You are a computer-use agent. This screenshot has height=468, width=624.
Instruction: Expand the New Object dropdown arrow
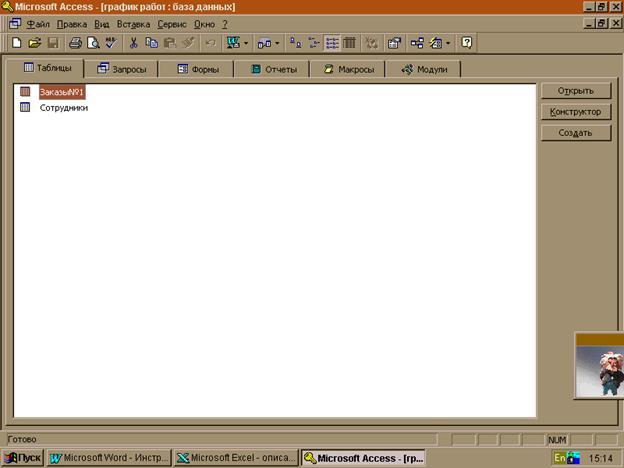(x=448, y=43)
